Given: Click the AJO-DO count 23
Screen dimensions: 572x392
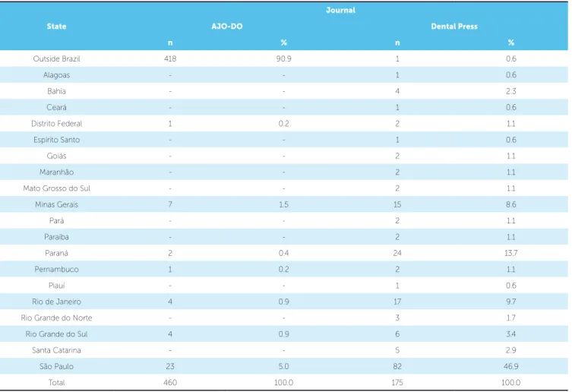Looking at the screenshot, I should click(170, 366).
